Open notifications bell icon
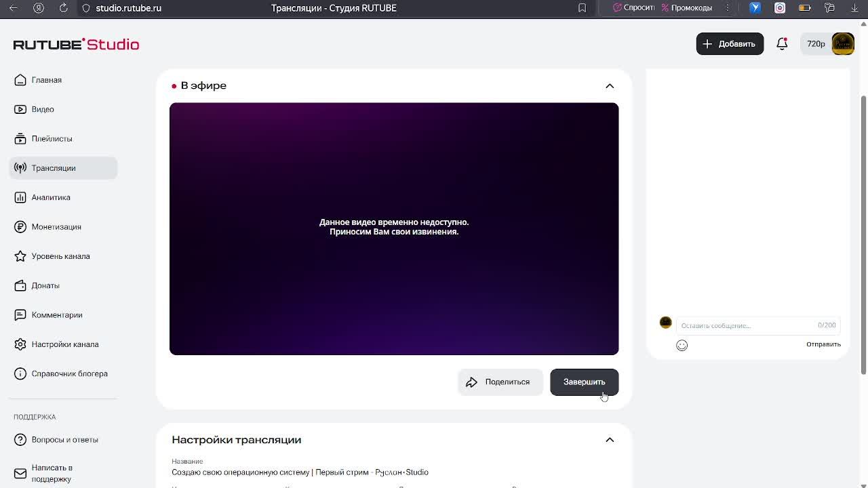Screen dimensions: 868x488 click(x=782, y=43)
